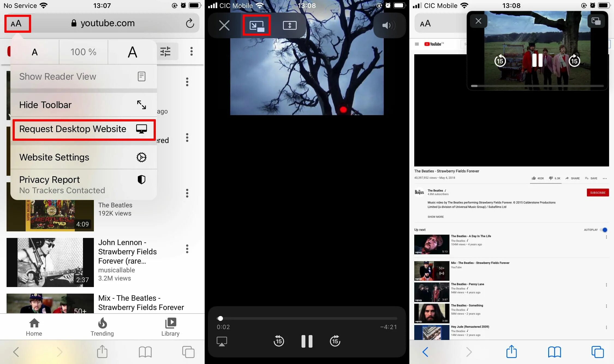
Task: Tap back arrow in right Safari toolbar
Action: pyautogui.click(x=425, y=352)
